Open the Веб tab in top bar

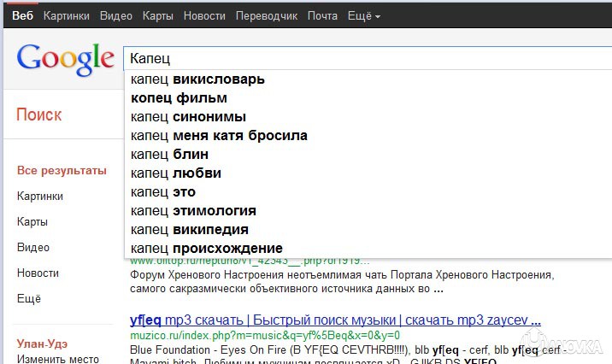tap(22, 15)
